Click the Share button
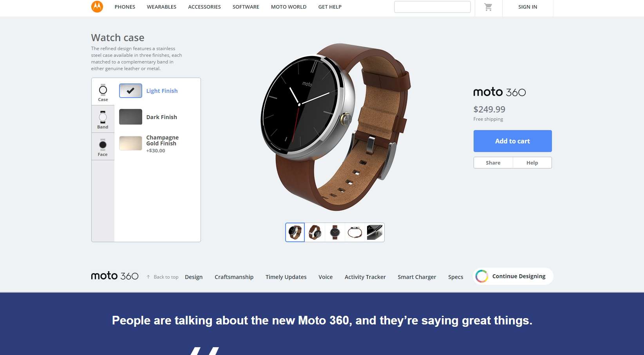The height and width of the screenshot is (355, 644). pyautogui.click(x=493, y=163)
